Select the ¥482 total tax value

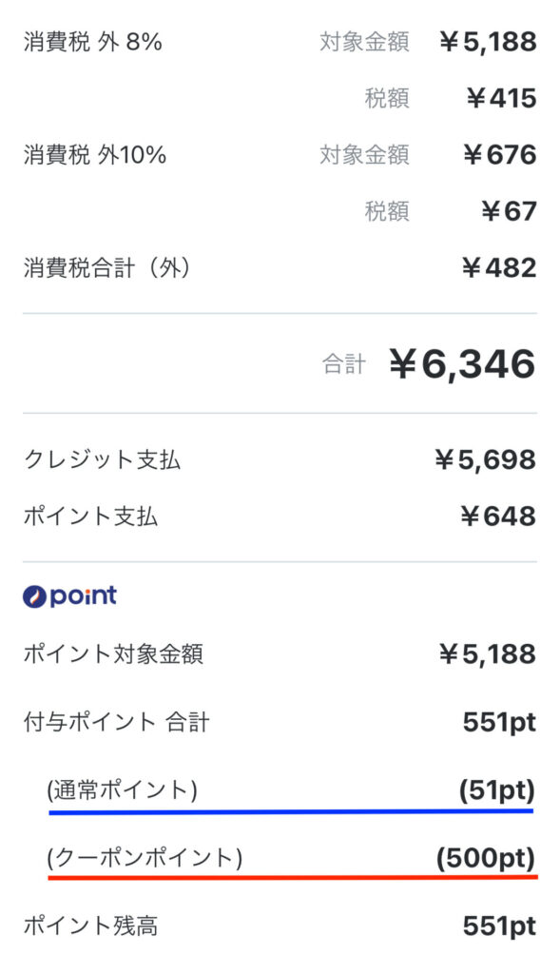pyautogui.click(x=498, y=267)
